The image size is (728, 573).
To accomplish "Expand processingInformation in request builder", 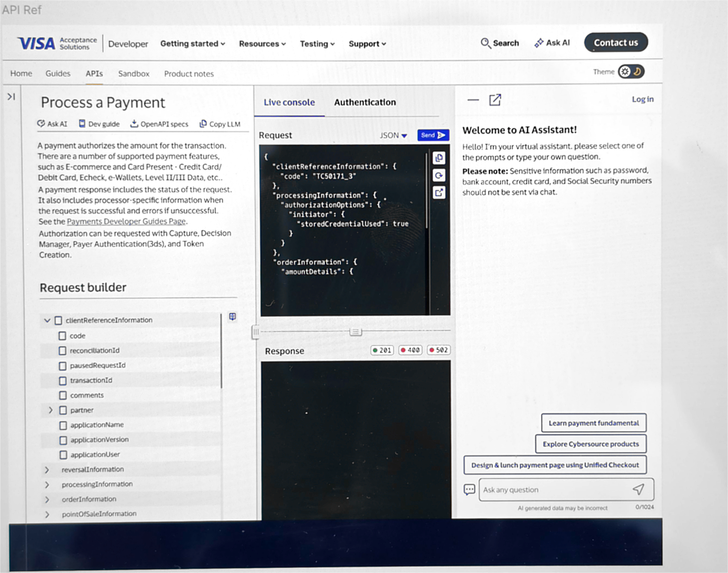I will click(47, 485).
